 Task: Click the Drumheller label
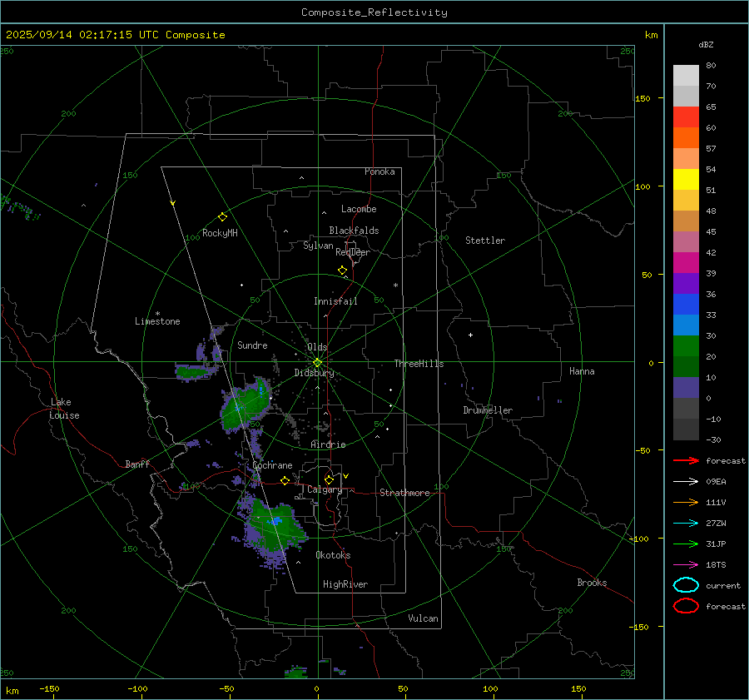[x=488, y=410]
